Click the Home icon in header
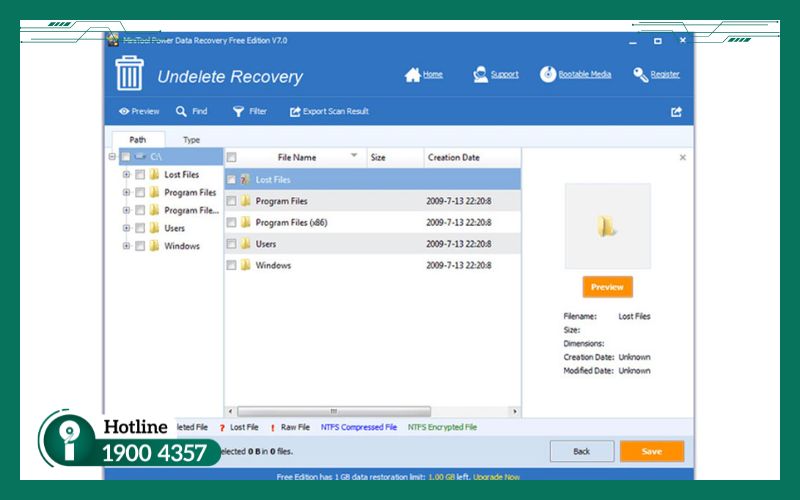The width and height of the screenshot is (800, 500). tap(412, 75)
